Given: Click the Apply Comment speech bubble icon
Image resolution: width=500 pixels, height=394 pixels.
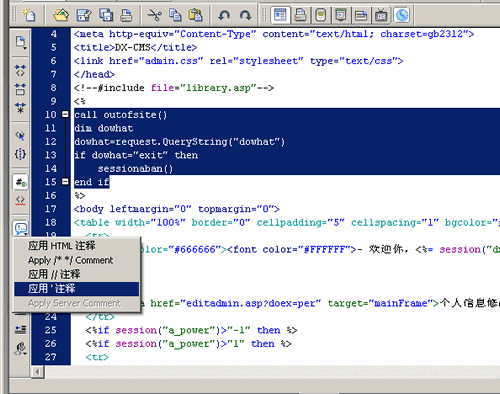Looking at the screenshot, I should point(21,228).
